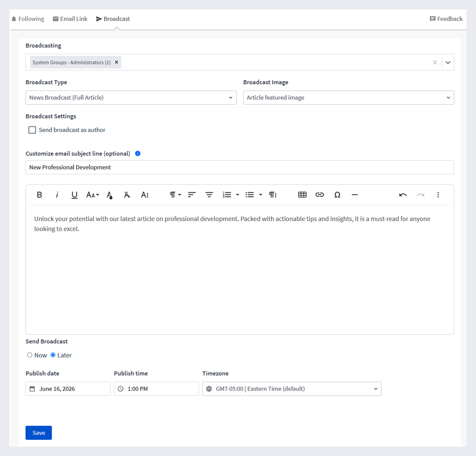Switch to the Following tab

point(28,19)
